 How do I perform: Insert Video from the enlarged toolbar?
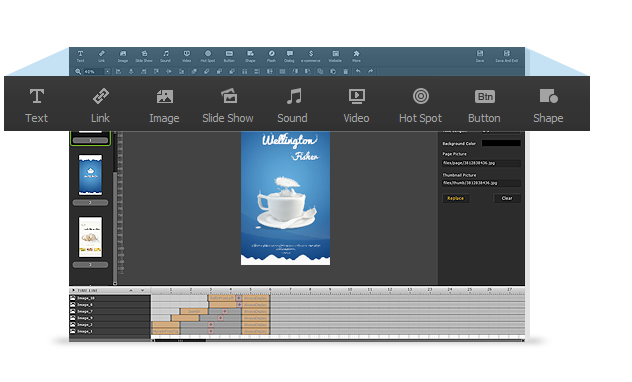pos(356,106)
